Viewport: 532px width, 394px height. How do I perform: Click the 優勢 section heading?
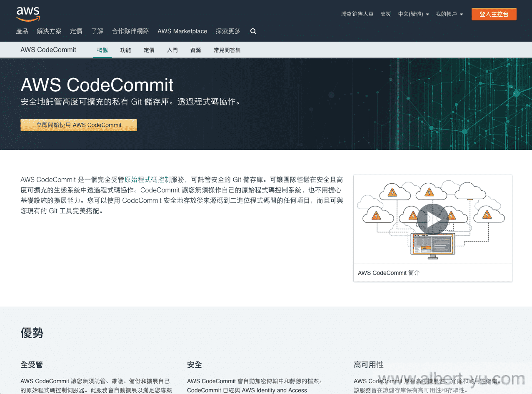[x=32, y=333]
